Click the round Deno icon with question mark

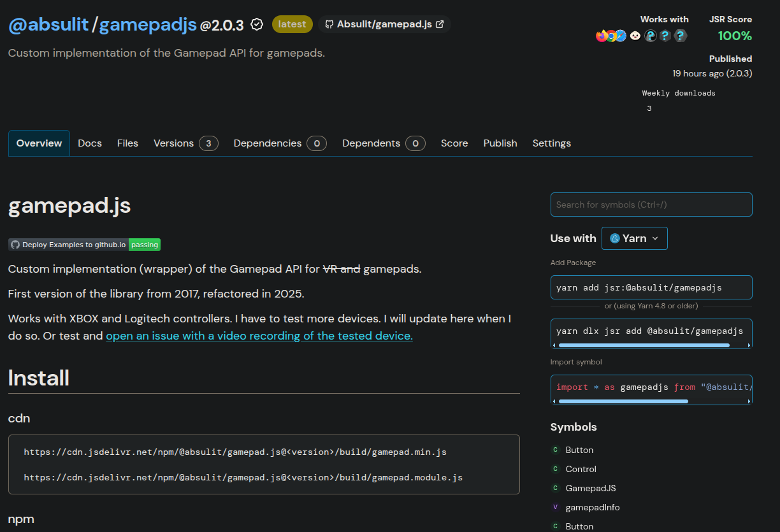[x=650, y=36]
